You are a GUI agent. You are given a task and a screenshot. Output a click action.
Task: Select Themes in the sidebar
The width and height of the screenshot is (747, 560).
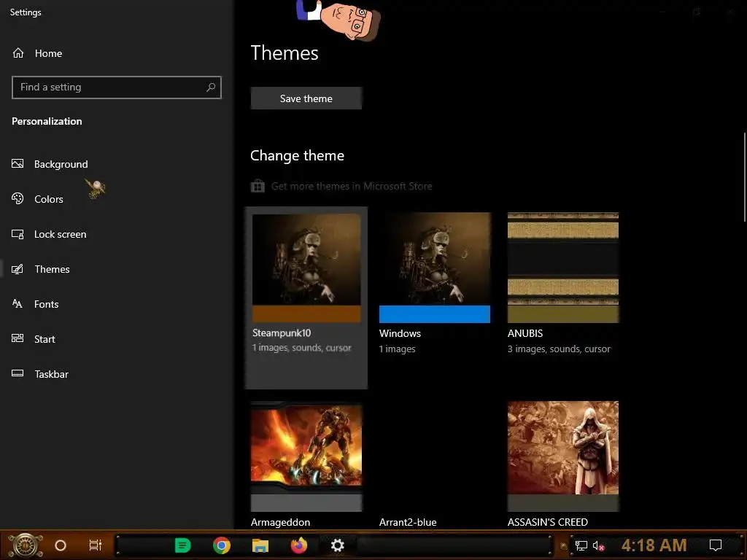[x=52, y=269]
